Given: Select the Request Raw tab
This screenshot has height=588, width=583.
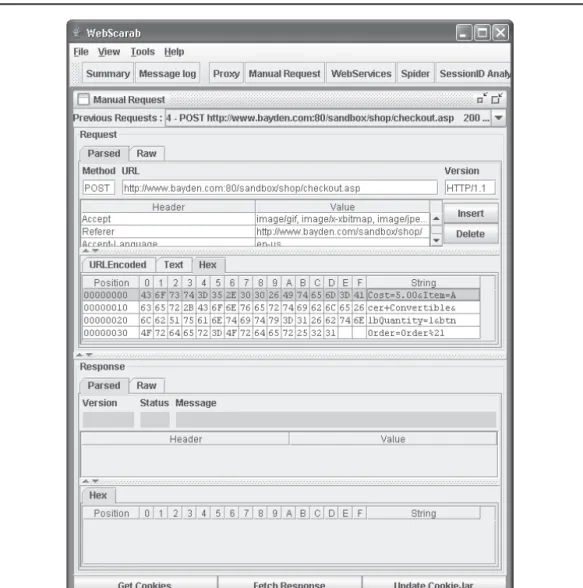Looking at the screenshot, I should coord(146,153).
